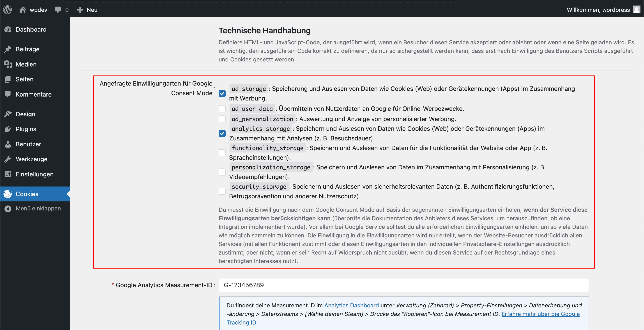Click the Dashboard gauge icon
The width and height of the screenshot is (644, 330).
coord(8,30)
